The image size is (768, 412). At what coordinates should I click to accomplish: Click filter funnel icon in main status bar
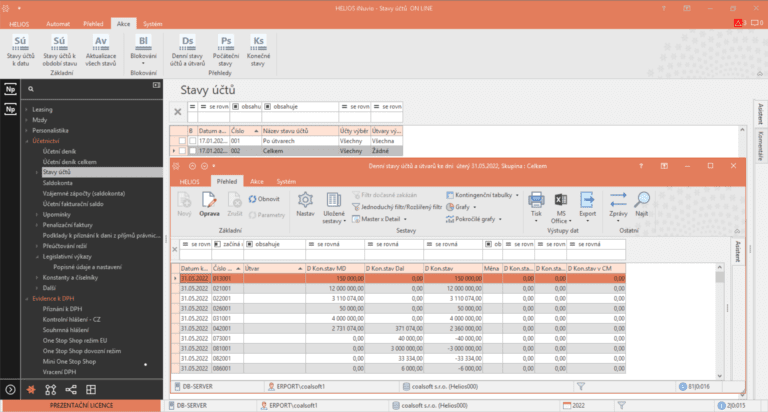622,405
